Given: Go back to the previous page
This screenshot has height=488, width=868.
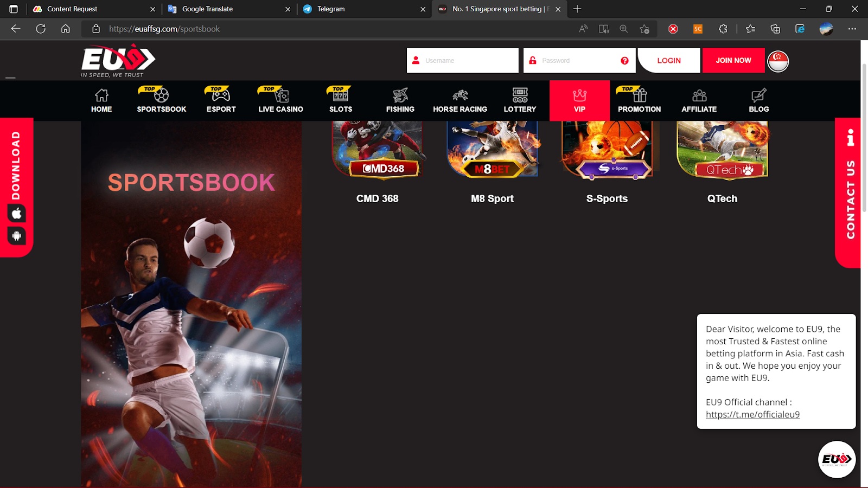Looking at the screenshot, I should pyautogui.click(x=16, y=29).
